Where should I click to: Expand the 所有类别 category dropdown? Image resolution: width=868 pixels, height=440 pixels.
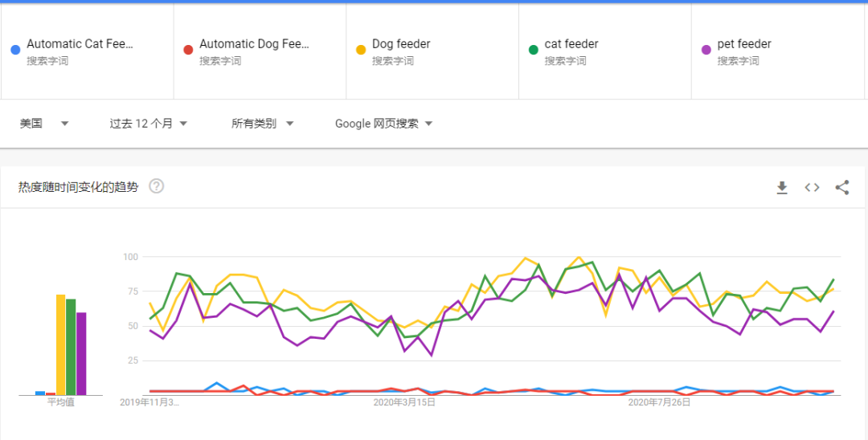[262, 124]
